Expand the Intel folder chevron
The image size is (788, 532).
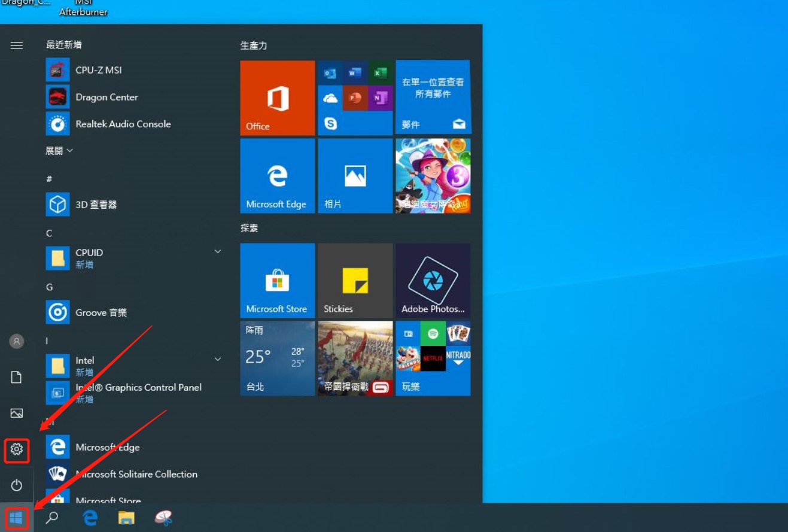click(x=218, y=359)
